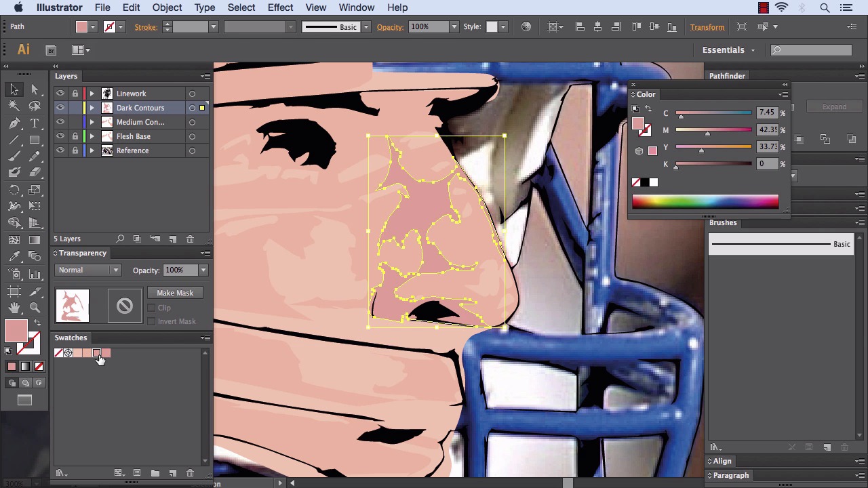Image resolution: width=868 pixels, height=488 pixels.
Task: Expand the Align panel
Action: coord(722,461)
